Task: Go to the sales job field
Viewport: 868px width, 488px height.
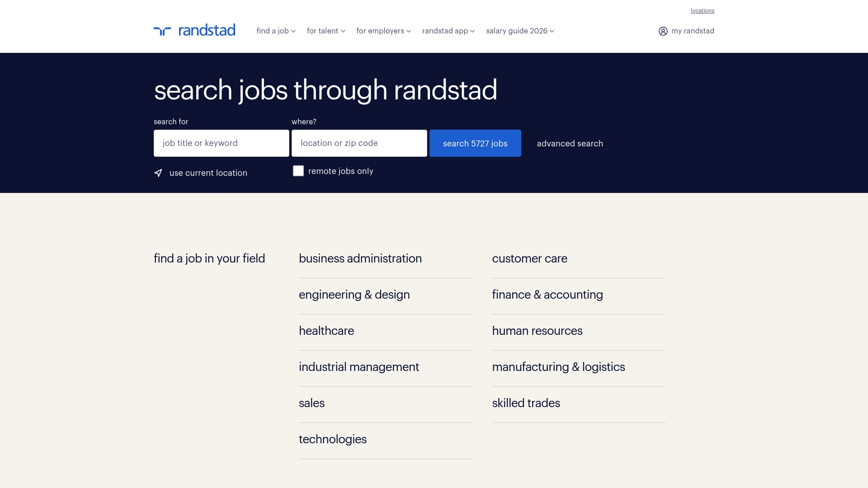Action: (311, 403)
